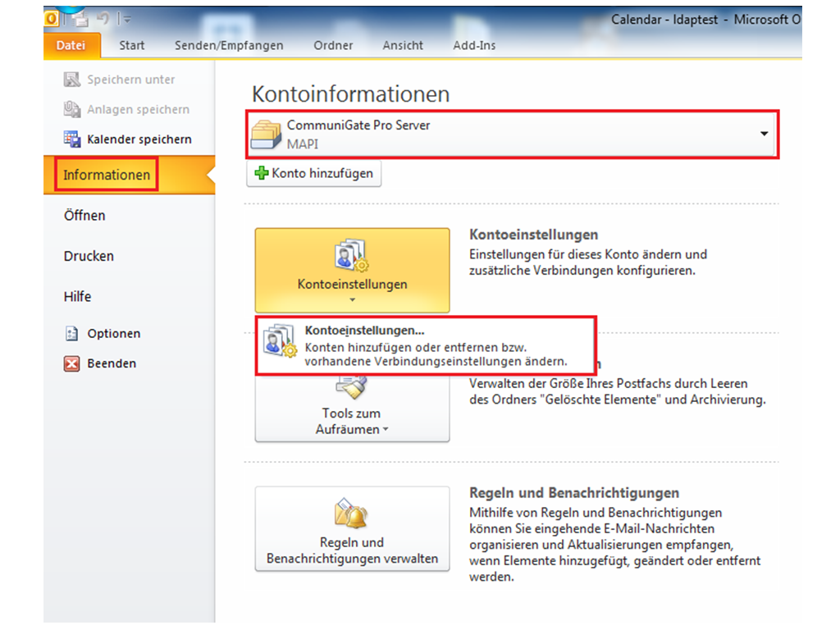Open the Senden/Empfangen ribbon tab
This screenshot has width=840, height=630.
coord(229,46)
